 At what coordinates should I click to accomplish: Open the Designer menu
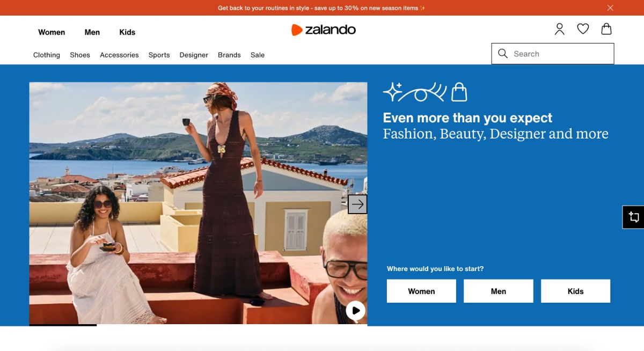(x=194, y=55)
